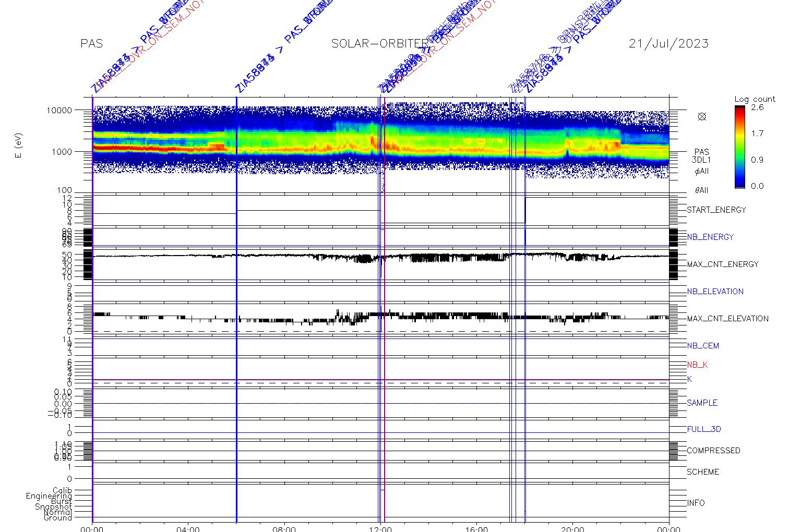Click the θAll label
789x532 pixels.
click(x=702, y=190)
